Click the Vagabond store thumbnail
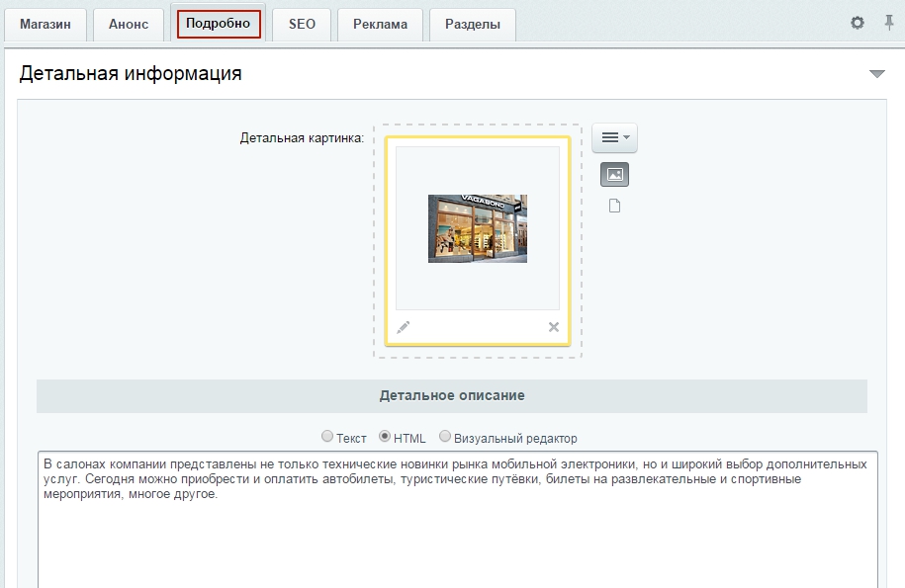The image size is (905, 588). point(478,228)
